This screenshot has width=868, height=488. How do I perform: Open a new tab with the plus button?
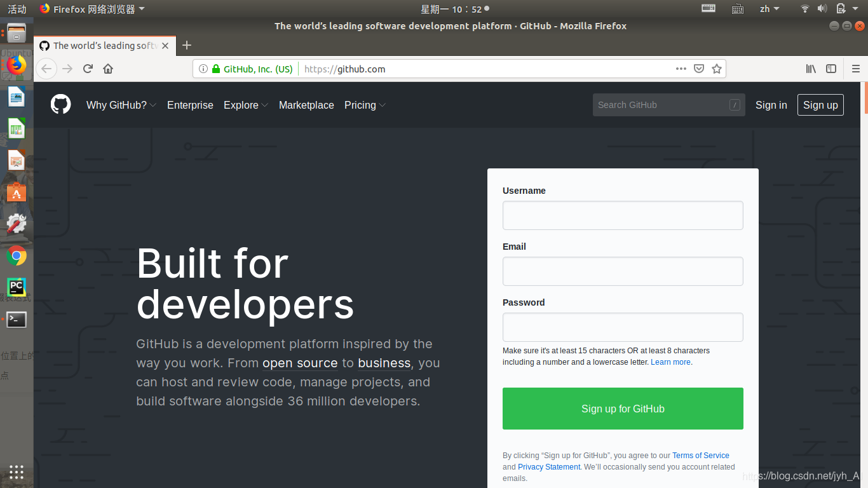tap(187, 45)
